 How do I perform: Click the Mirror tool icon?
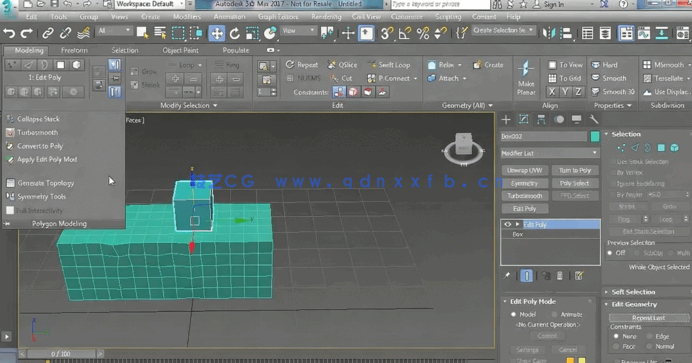tap(549, 33)
